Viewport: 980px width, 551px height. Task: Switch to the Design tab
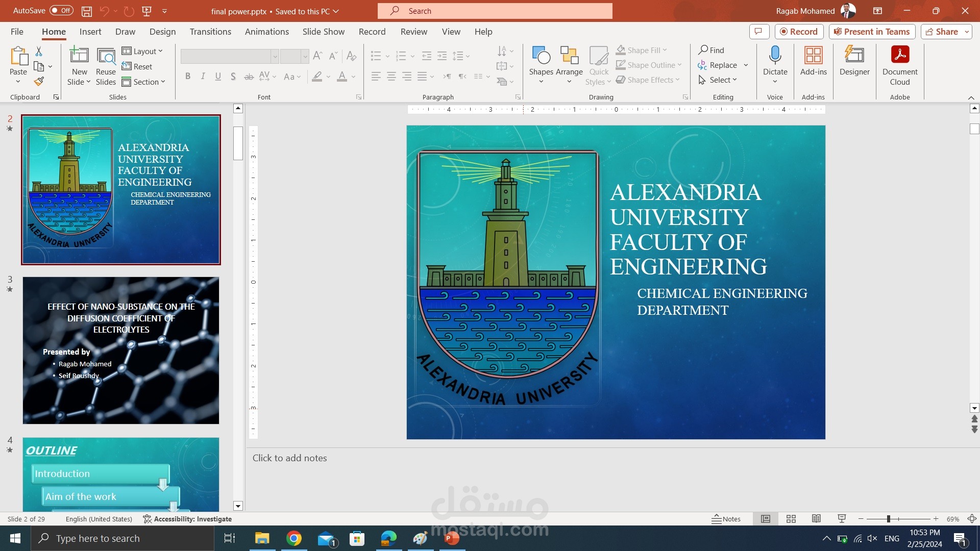(x=162, y=32)
